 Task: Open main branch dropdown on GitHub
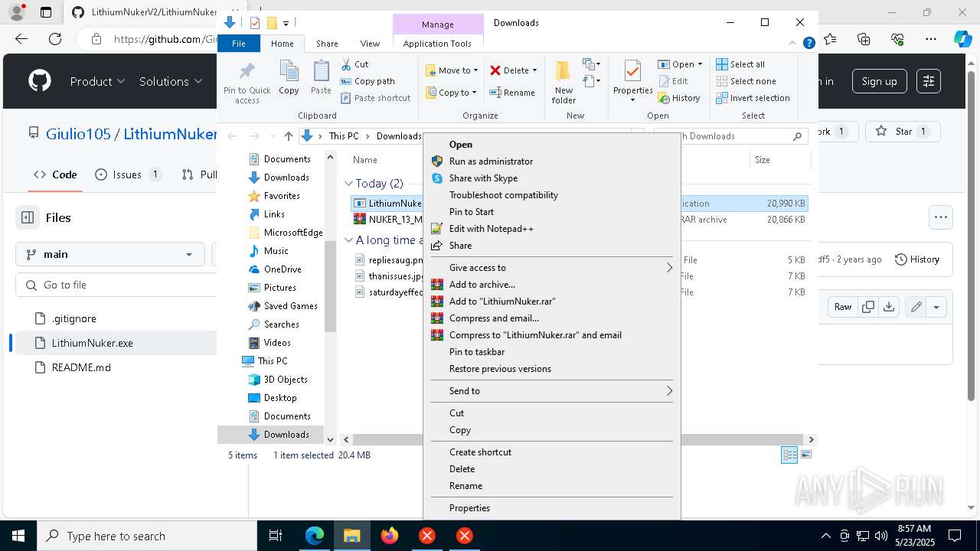pos(110,254)
